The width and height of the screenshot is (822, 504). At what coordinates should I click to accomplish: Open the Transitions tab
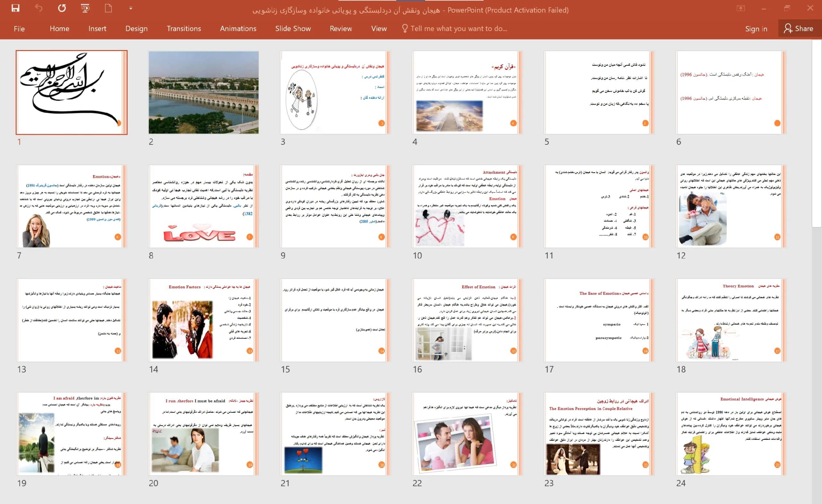click(184, 29)
